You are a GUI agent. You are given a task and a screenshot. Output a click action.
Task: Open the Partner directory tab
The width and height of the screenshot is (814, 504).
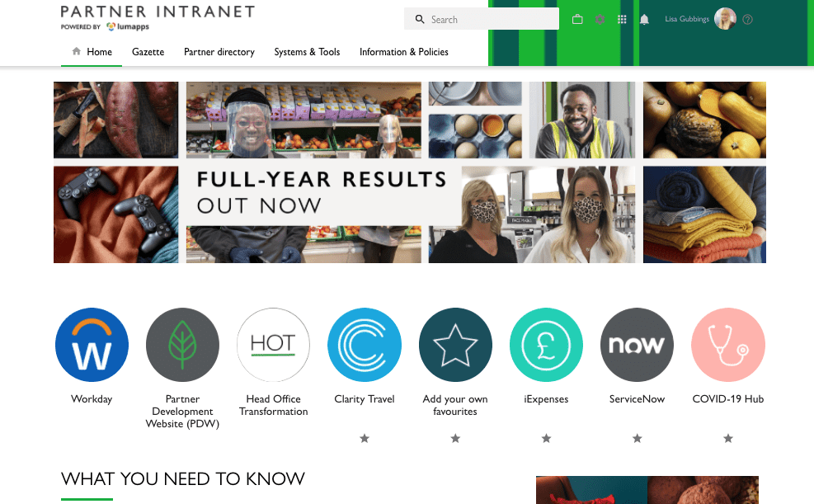coord(219,52)
